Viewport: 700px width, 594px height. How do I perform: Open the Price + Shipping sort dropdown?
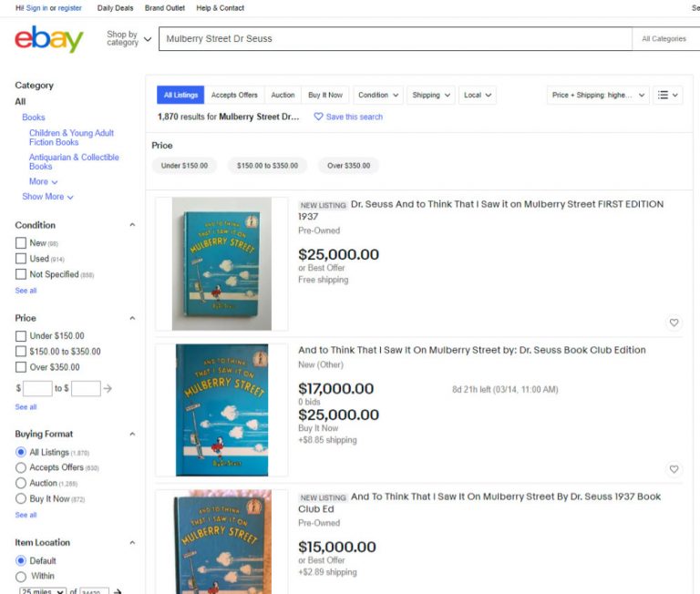(598, 95)
